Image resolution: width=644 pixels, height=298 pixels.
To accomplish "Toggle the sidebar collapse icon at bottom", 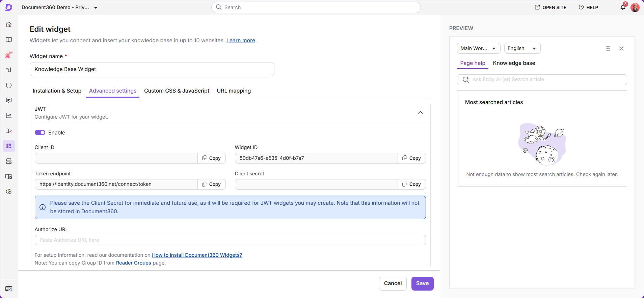I will pos(9,289).
